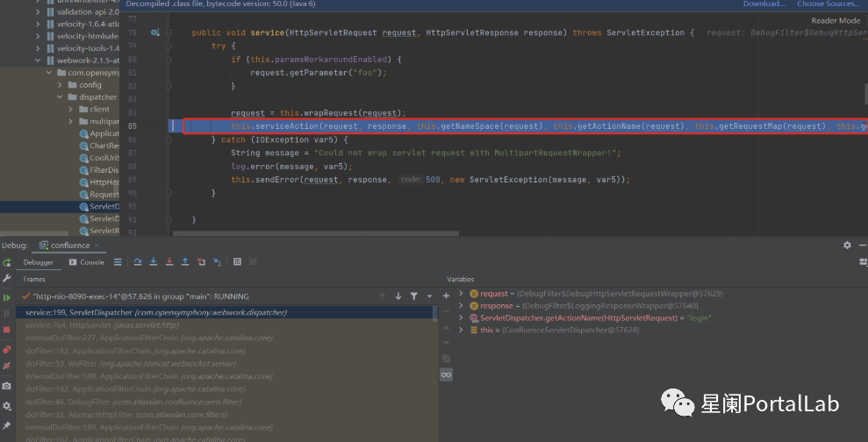Select doFilter:46 DebugFilter frame

pos(226,402)
